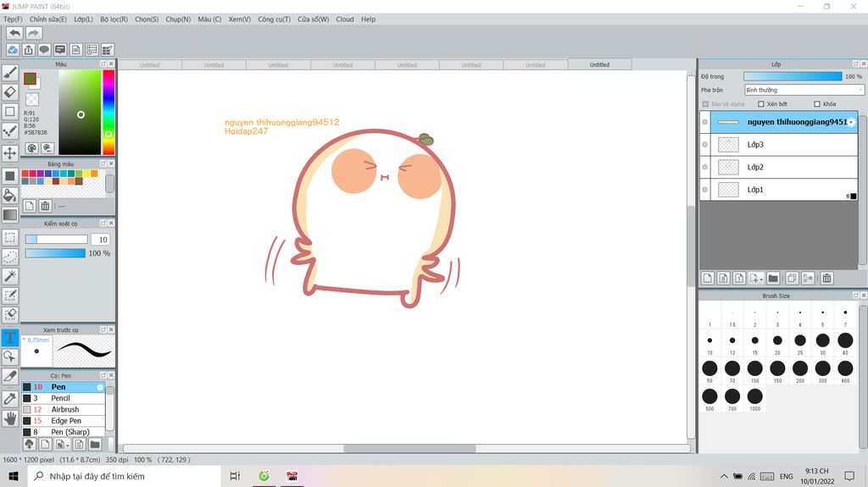Select the Hand pan tool
Viewport: 868px width, 487px height.
click(x=10, y=418)
